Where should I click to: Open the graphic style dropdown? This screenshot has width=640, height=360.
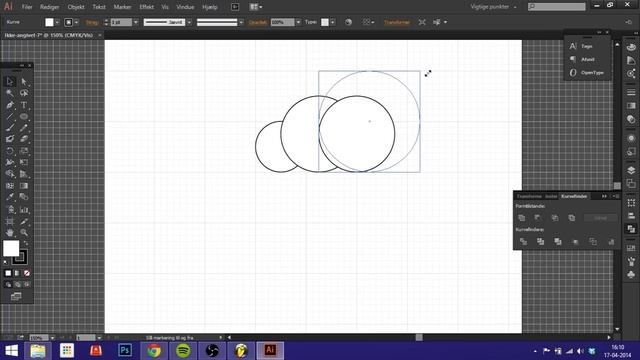333,22
